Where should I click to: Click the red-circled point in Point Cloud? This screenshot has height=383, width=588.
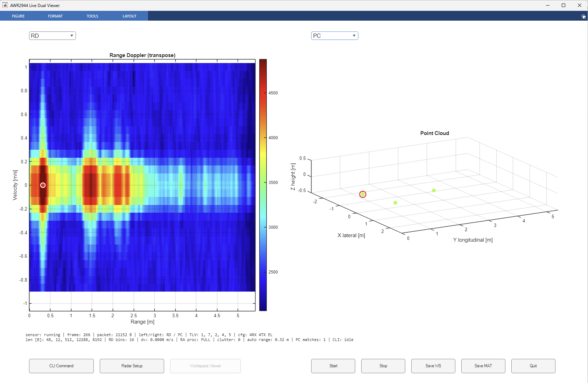(363, 194)
